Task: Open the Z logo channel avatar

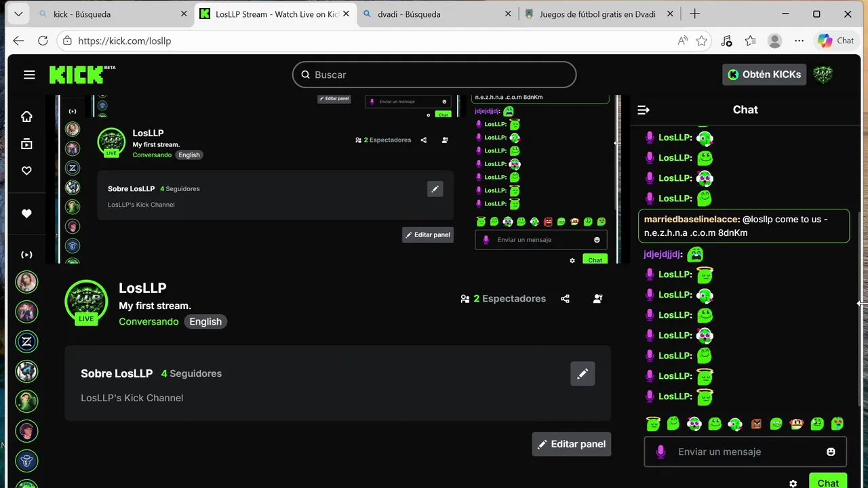Action: pyautogui.click(x=26, y=342)
